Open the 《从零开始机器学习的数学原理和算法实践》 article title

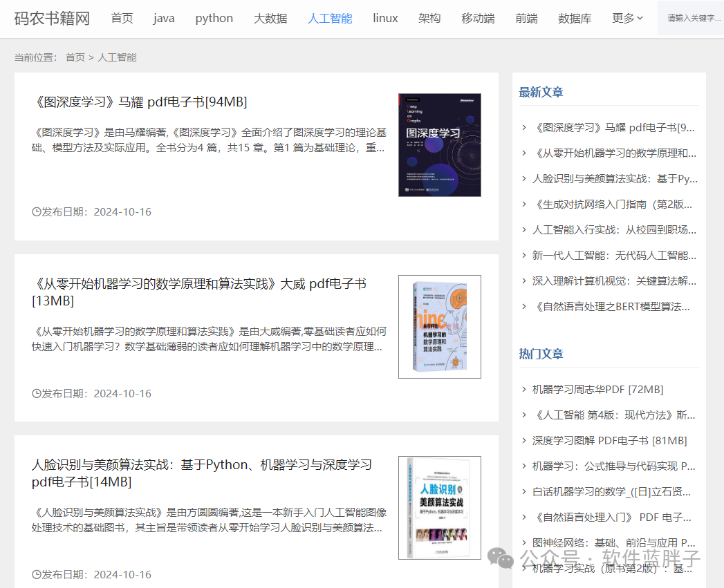tap(199, 292)
